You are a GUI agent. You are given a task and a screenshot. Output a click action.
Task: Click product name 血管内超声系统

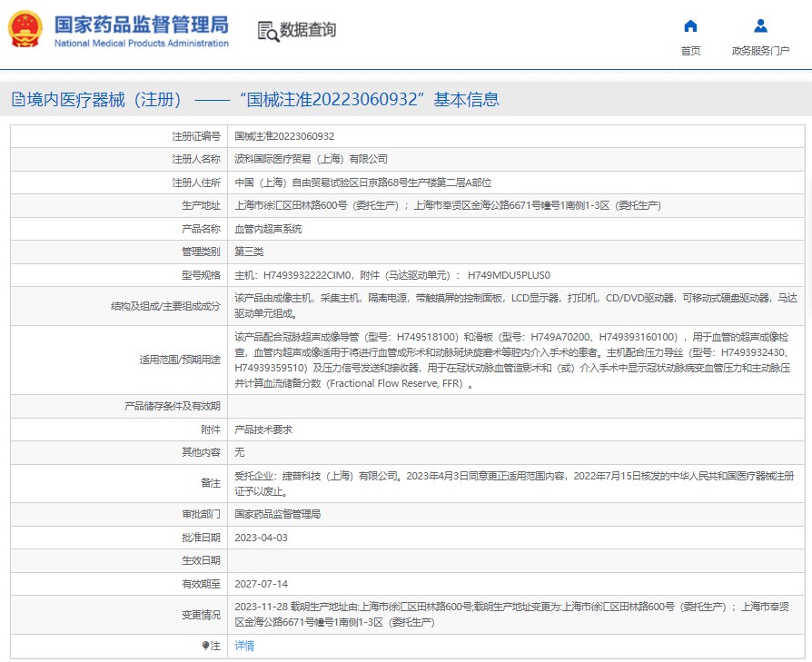[268, 229]
